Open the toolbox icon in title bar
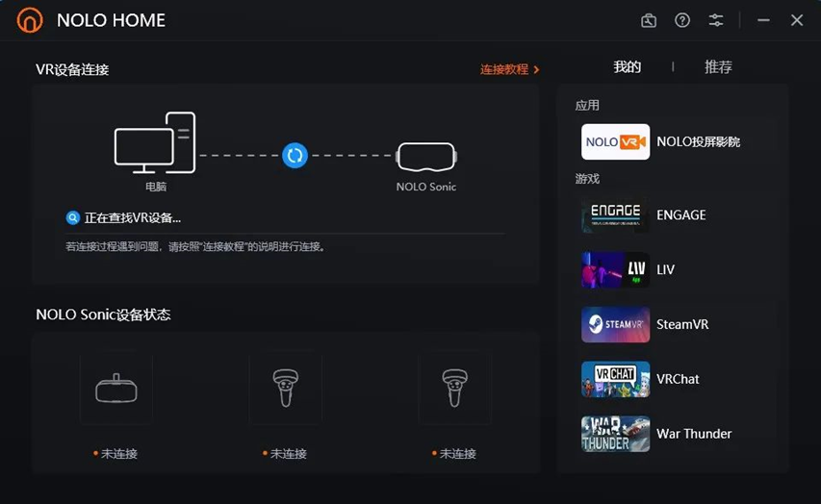 (648, 20)
